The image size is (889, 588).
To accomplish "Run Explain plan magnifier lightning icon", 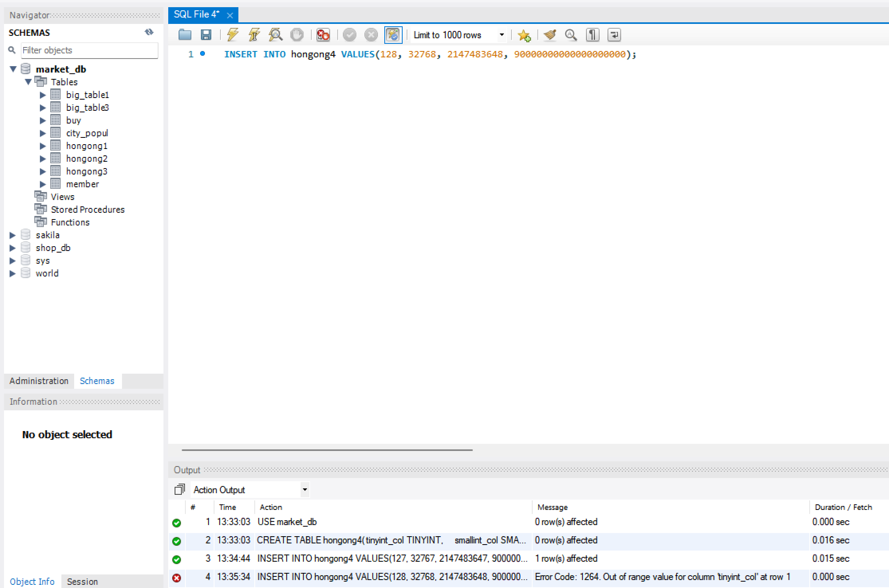I will (x=275, y=35).
